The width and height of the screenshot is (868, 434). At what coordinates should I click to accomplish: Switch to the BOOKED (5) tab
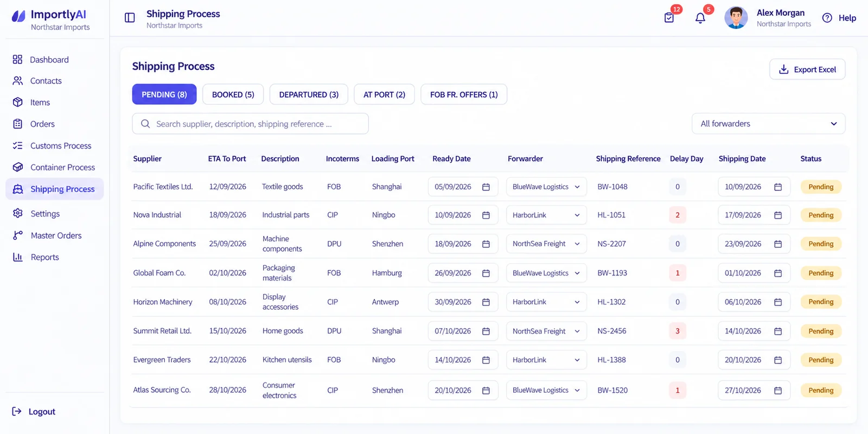(233, 94)
